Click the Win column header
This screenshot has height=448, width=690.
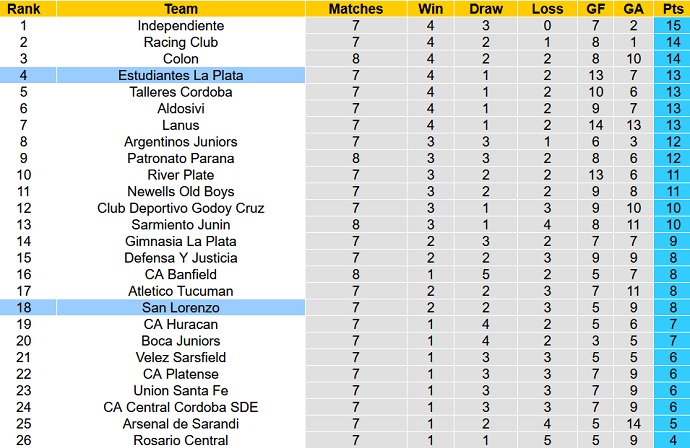click(x=430, y=9)
